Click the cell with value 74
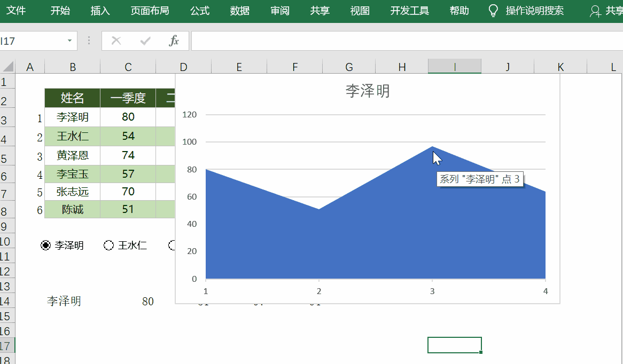 tap(128, 155)
